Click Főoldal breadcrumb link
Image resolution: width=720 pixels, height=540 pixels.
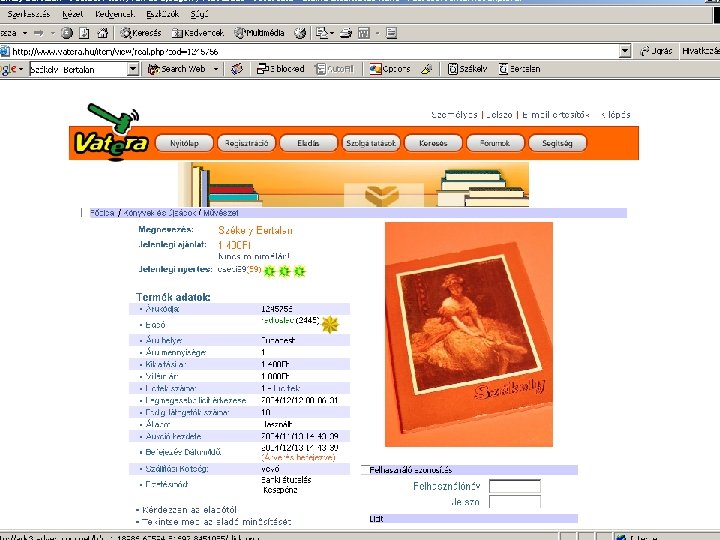[x=102, y=213]
